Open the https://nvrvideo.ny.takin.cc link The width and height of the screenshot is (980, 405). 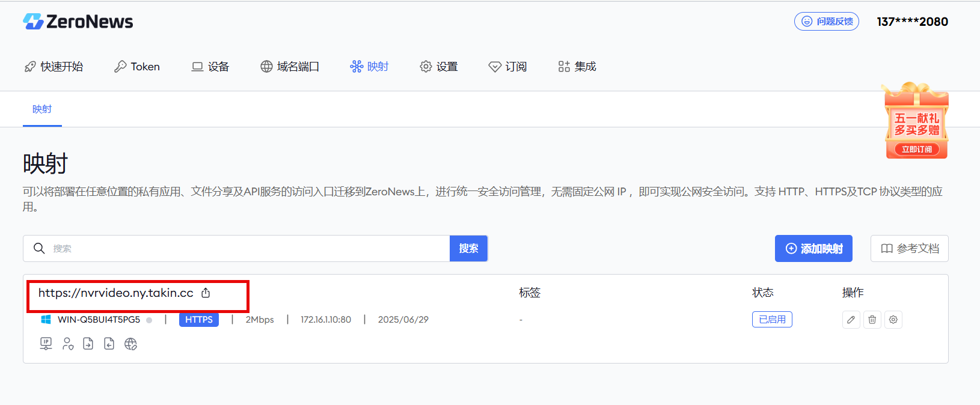[x=116, y=293]
